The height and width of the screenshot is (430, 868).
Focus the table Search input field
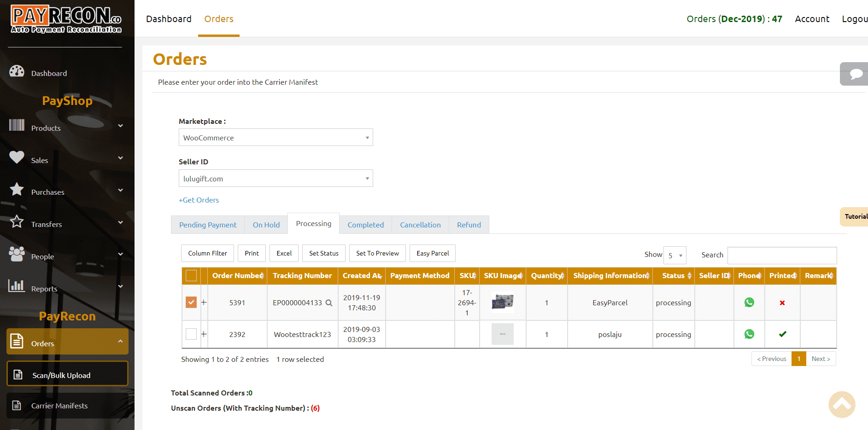[x=782, y=255]
